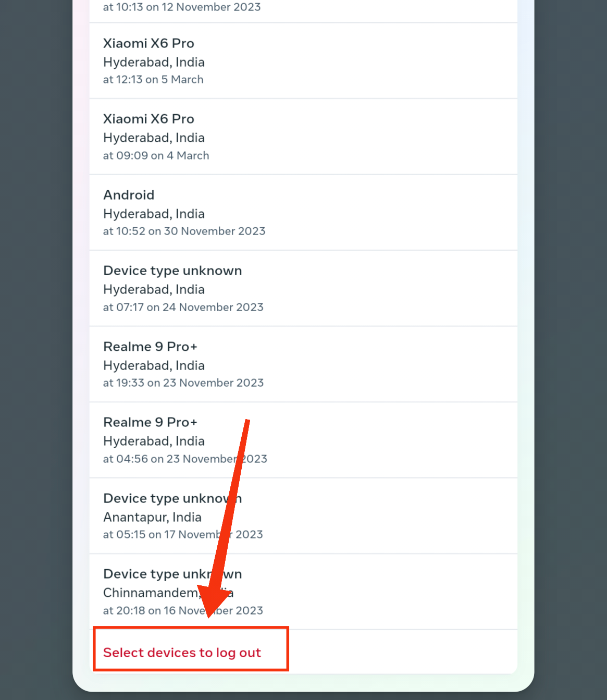Click the 'at 07:17 on 24 November 2023' timestamp
Viewport: 607px width, 700px height.
[183, 307]
